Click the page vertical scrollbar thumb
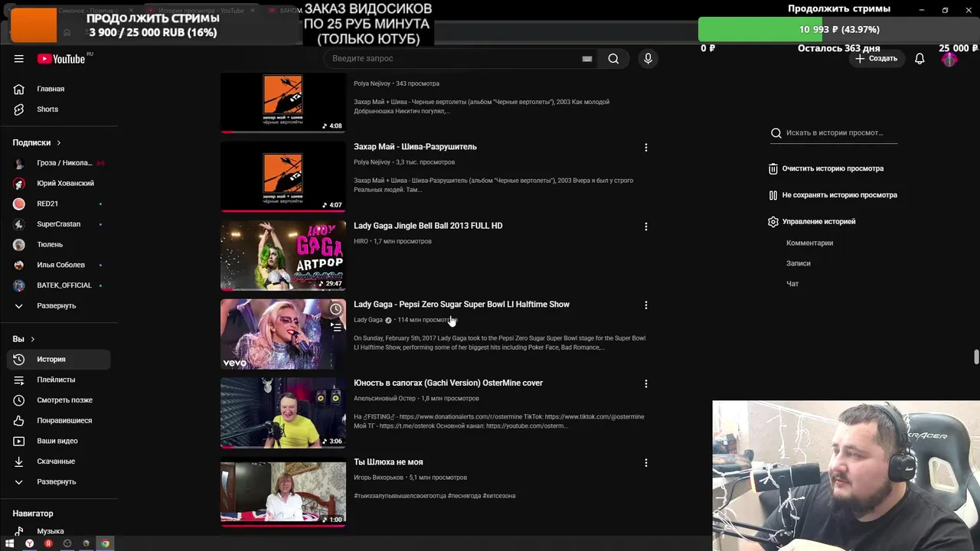The width and height of the screenshot is (980, 551). [976, 357]
